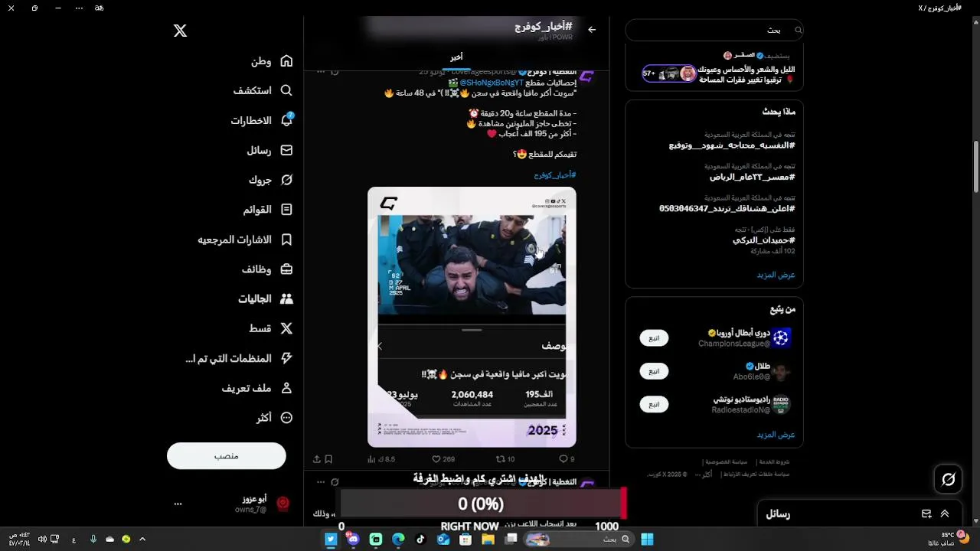Click the X logo above the sidebar

coord(180,31)
